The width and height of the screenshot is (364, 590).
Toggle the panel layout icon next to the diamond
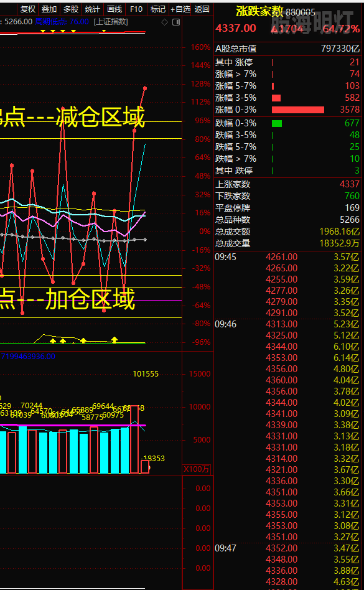(175, 22)
